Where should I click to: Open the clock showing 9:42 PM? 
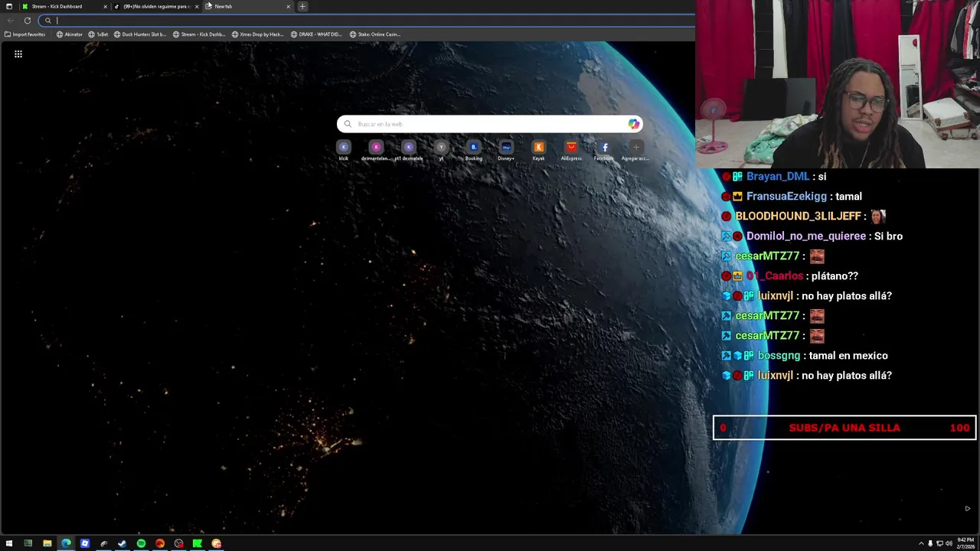click(x=965, y=543)
